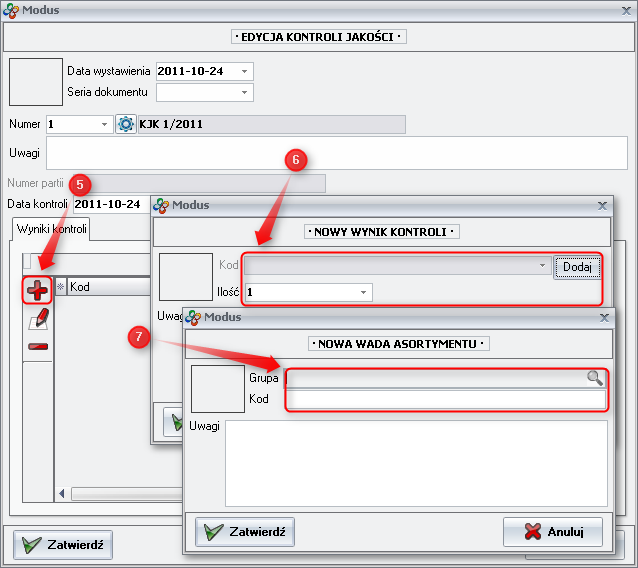Click Uwagi text area in new defect dialog

click(x=416, y=463)
